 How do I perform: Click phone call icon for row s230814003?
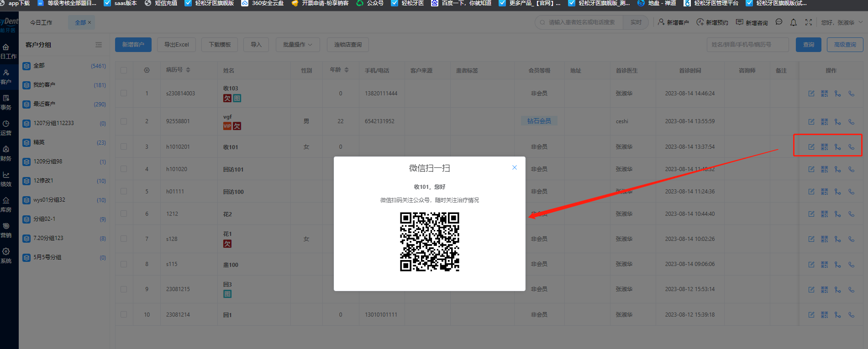click(x=851, y=94)
